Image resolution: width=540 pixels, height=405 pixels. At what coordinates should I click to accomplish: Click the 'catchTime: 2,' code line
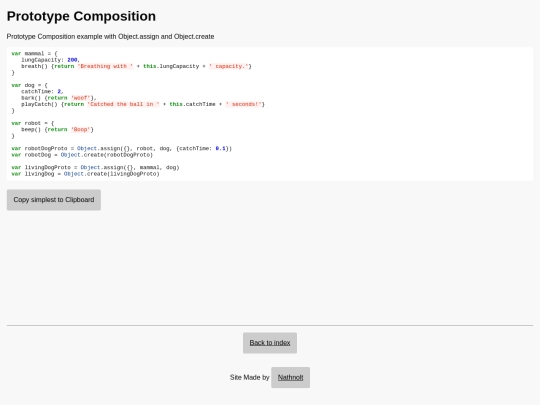pyautogui.click(x=42, y=92)
